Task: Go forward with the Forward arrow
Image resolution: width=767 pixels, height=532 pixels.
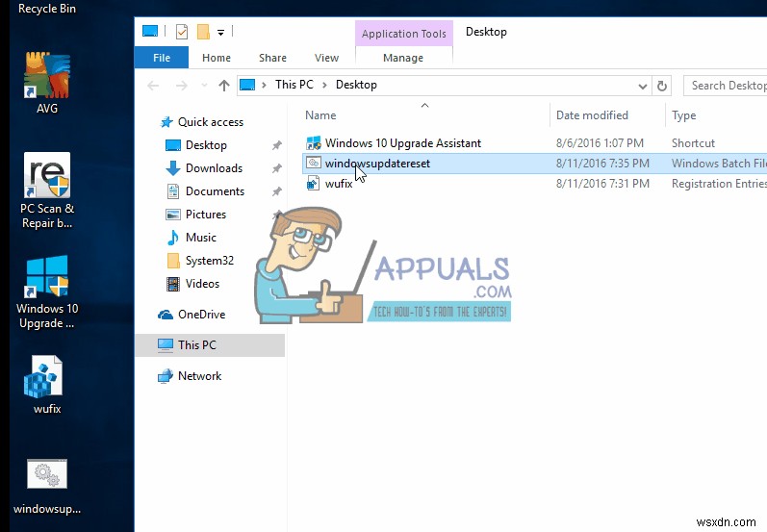Action: pyautogui.click(x=182, y=86)
